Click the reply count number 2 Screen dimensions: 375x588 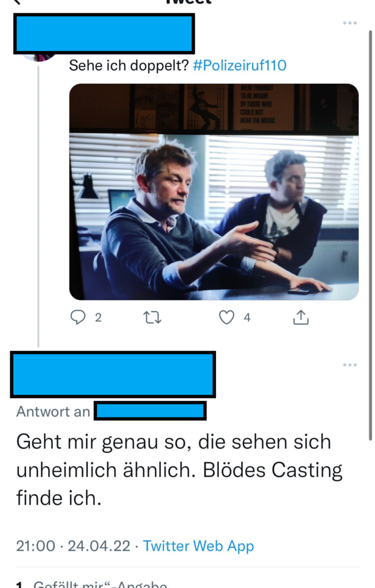[x=98, y=318]
